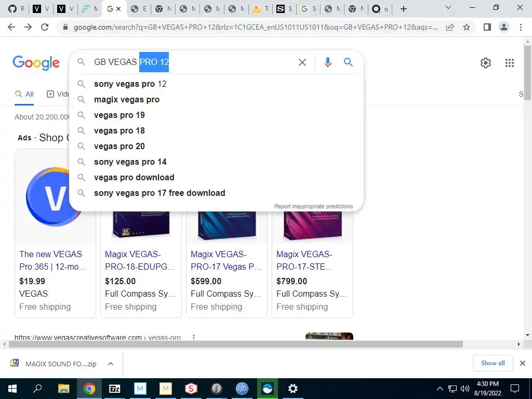Open 'Magix VEGAS-PRO-17 Vegas P...' product link
The height and width of the screenshot is (399, 532).
(x=226, y=260)
